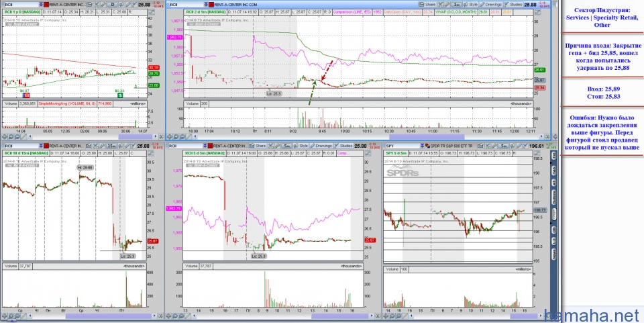Click zoom-in icon below daily chart

pos(11,136)
